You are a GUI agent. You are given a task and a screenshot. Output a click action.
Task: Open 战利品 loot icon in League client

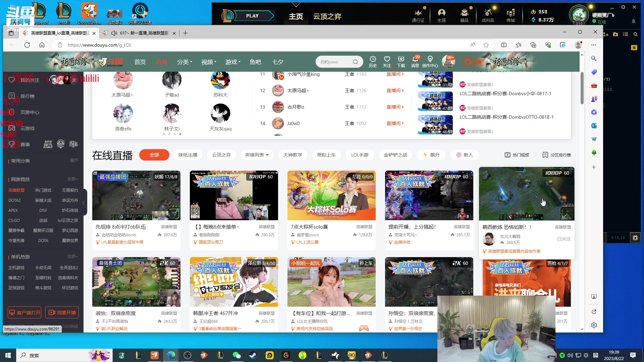[x=488, y=15]
